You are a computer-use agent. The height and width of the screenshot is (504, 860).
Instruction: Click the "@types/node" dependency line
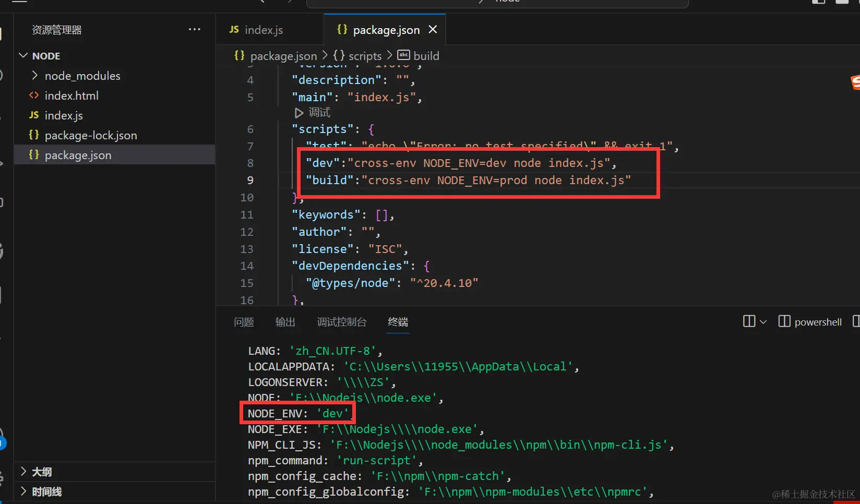tap(392, 283)
